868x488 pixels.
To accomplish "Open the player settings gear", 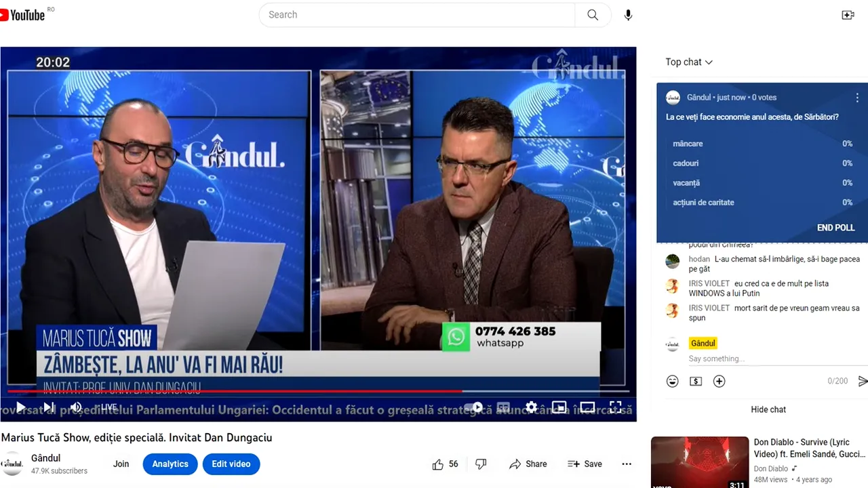I will click(531, 407).
